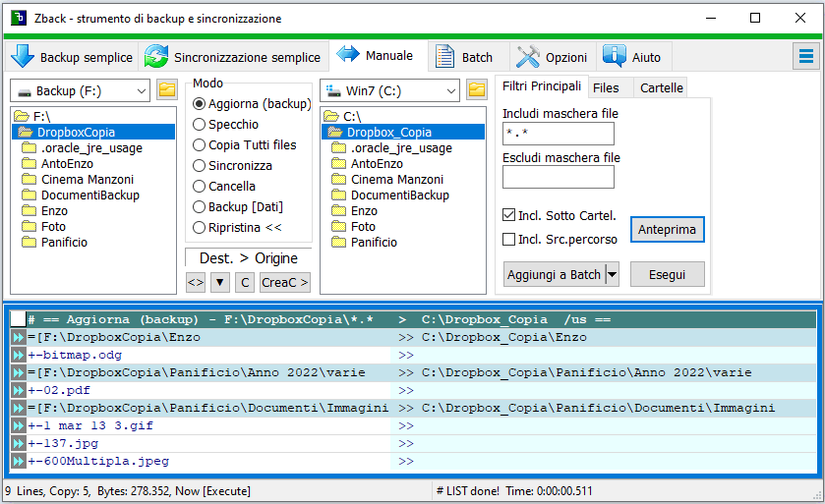
Task: Click the <> swap folders button
Action: pyautogui.click(x=196, y=282)
